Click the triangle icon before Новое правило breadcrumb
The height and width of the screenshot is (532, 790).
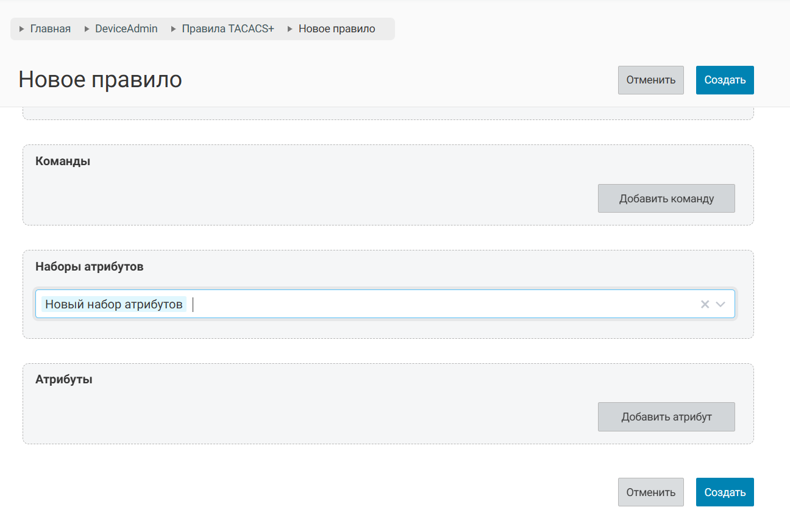[x=290, y=29]
